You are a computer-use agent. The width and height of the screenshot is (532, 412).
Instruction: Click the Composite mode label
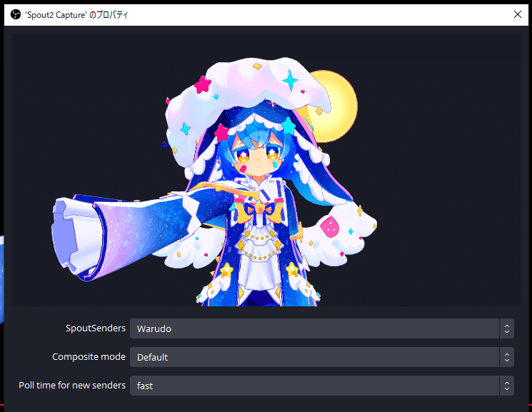tap(89, 357)
